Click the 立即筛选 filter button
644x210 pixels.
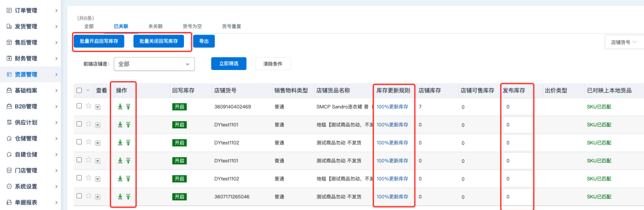(229, 64)
